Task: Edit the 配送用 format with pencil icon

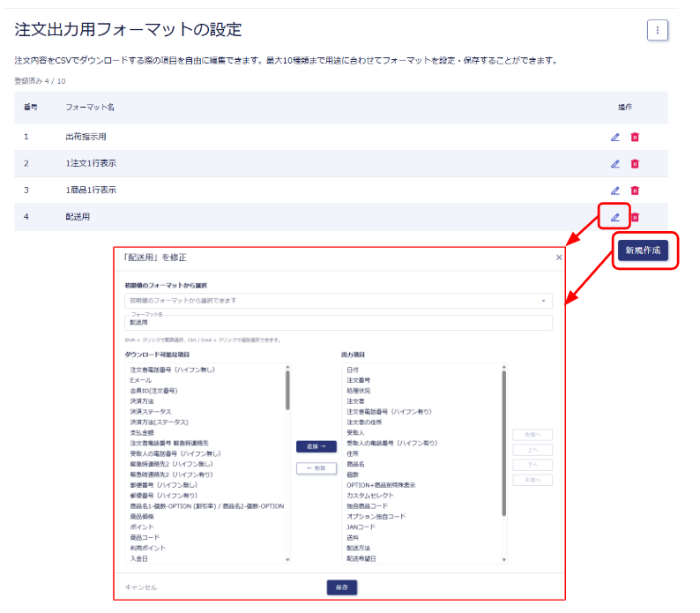Action: [x=614, y=217]
